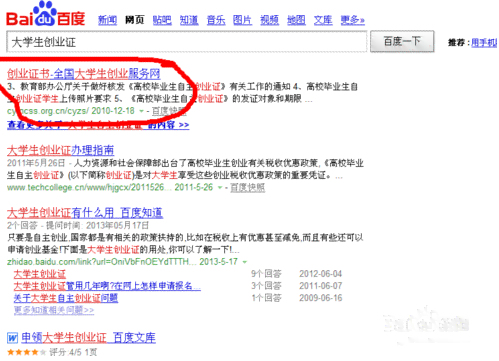Open sub-question 关于大学生自主创业证问题
499x361 pixels.
pyautogui.click(x=66, y=298)
